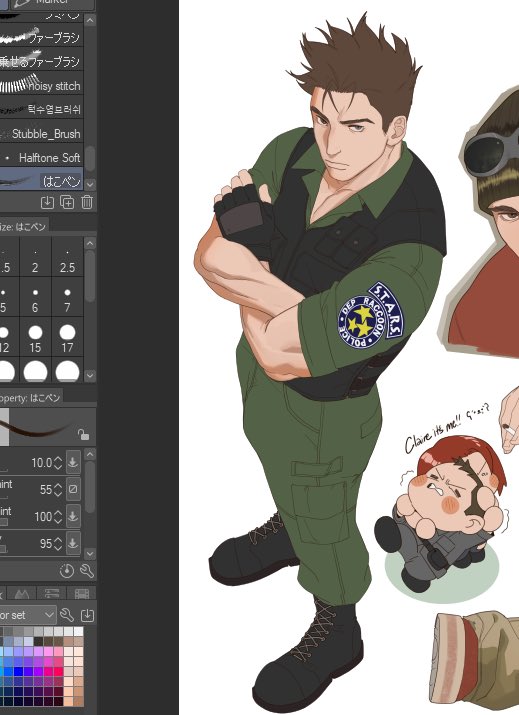Click dynamics button beside value 95
The width and height of the screenshot is (519, 715).
point(73,543)
